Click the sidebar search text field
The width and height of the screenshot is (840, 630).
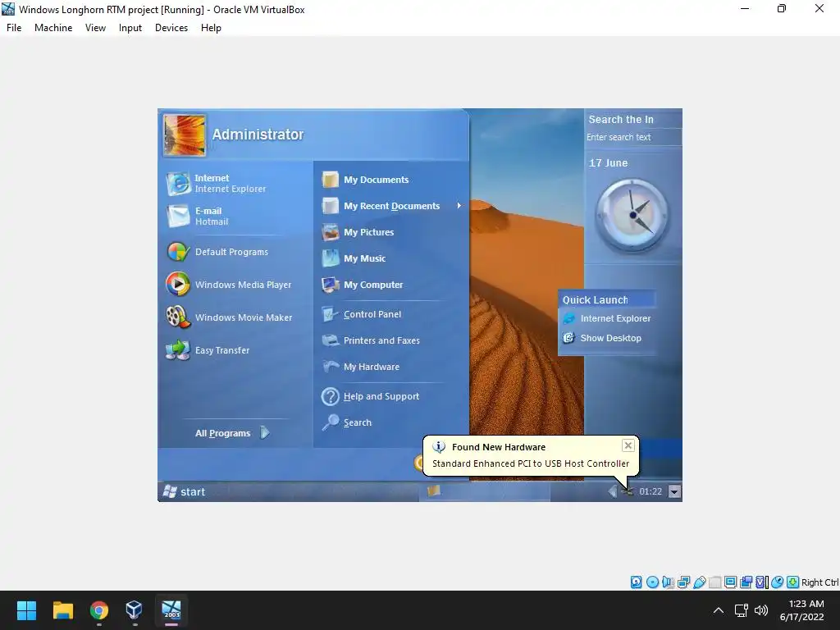(x=632, y=137)
